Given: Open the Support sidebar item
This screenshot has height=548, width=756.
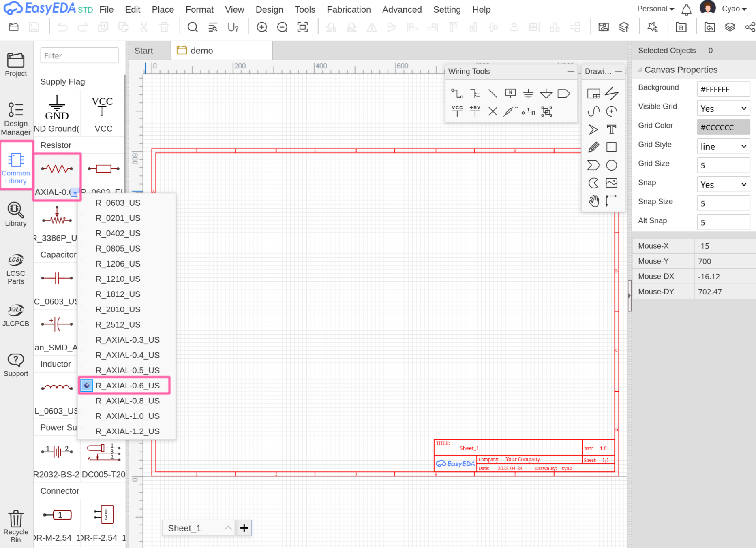Looking at the screenshot, I should tap(16, 365).
